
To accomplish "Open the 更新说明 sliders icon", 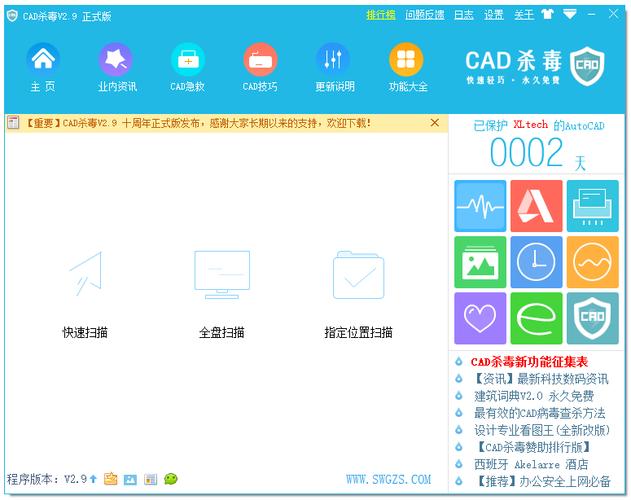I will [333, 60].
